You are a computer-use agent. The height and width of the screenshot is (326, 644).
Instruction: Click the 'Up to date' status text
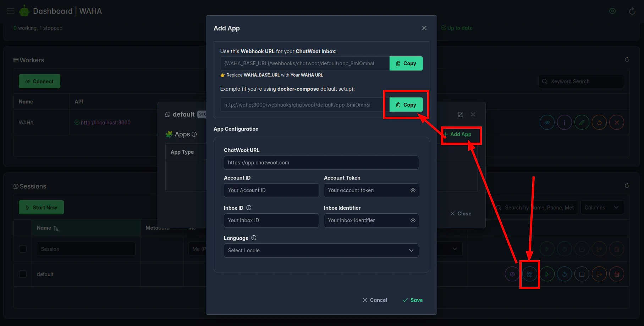pos(460,28)
